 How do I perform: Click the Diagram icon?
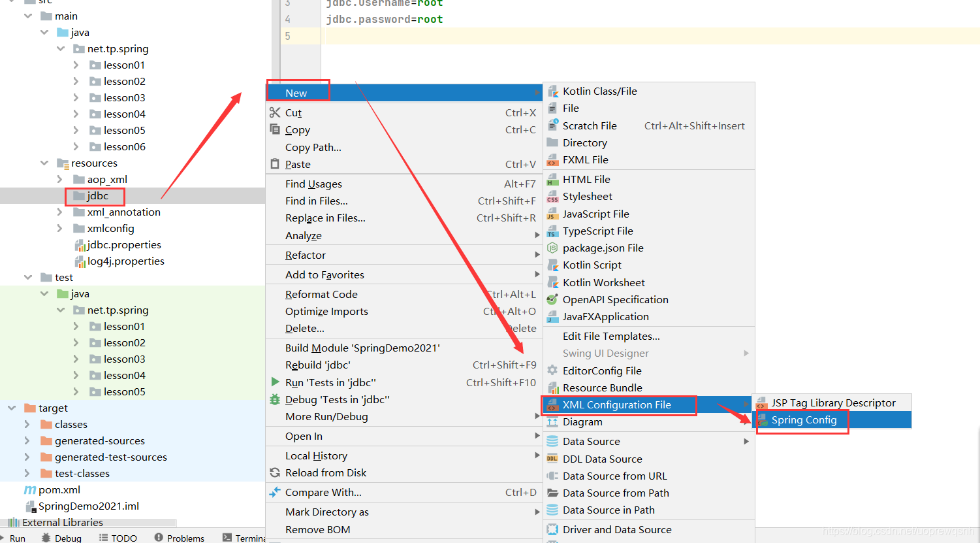[552, 422]
